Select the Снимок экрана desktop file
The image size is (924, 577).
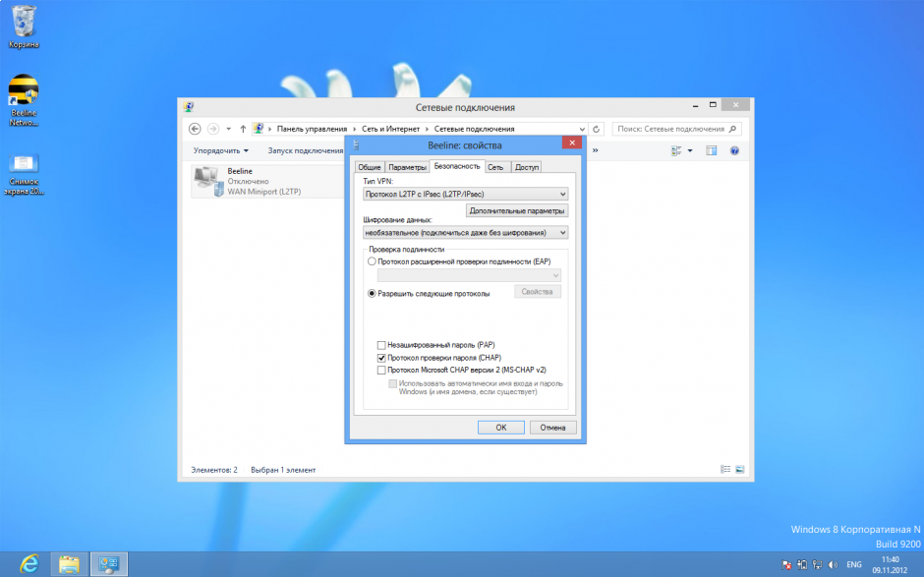coord(24,174)
